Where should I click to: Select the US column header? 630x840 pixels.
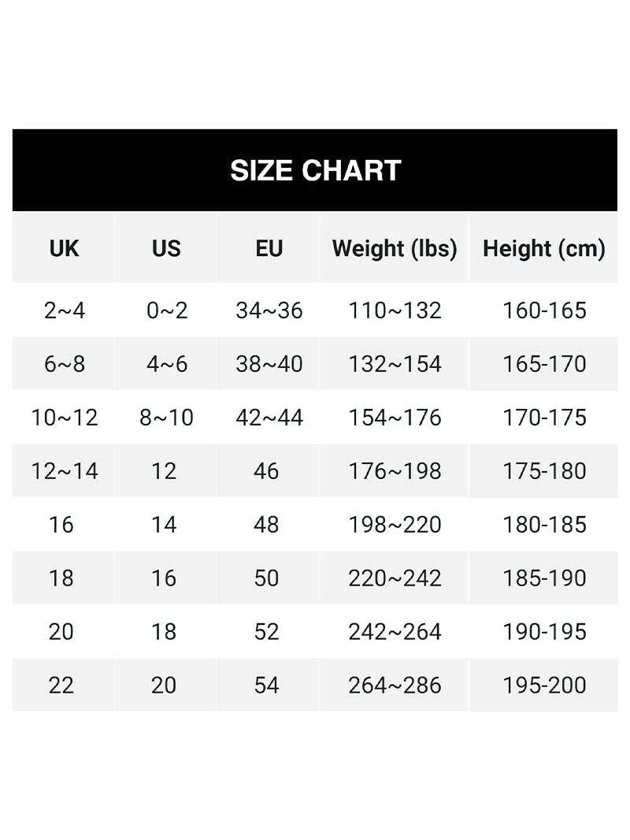(x=166, y=248)
